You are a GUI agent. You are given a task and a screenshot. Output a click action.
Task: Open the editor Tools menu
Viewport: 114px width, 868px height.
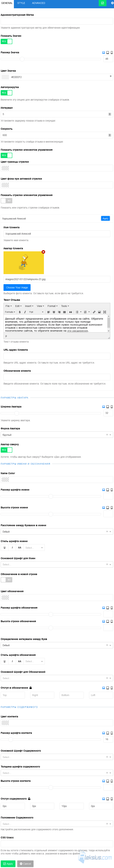tap(65, 306)
